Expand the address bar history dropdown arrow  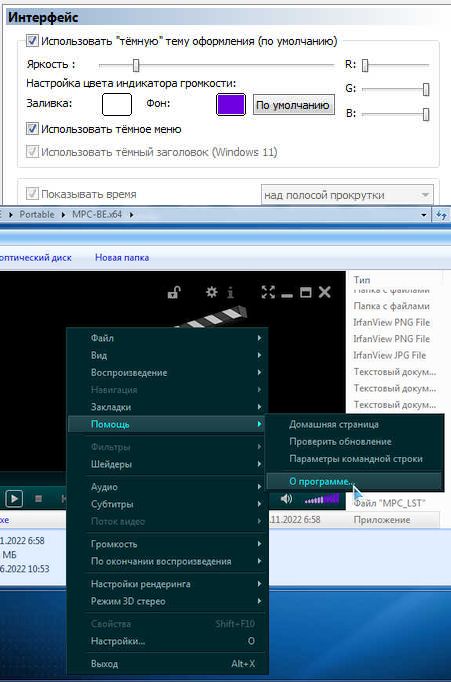pos(424,215)
